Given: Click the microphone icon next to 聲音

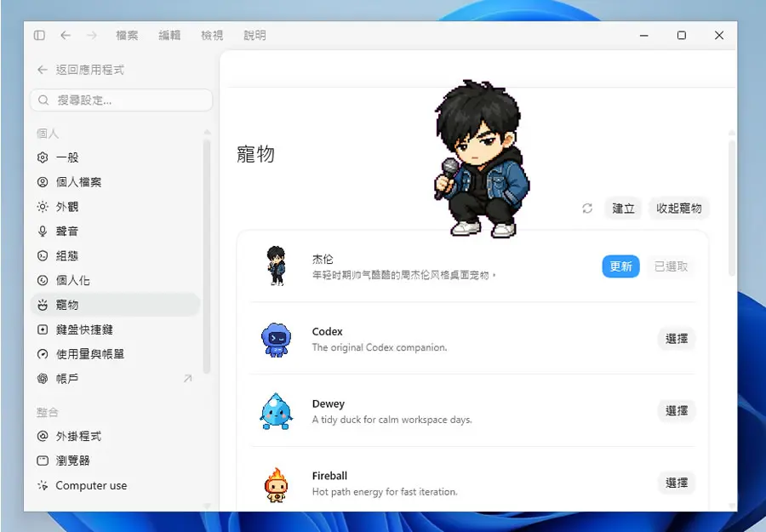Looking at the screenshot, I should pyautogui.click(x=43, y=231).
